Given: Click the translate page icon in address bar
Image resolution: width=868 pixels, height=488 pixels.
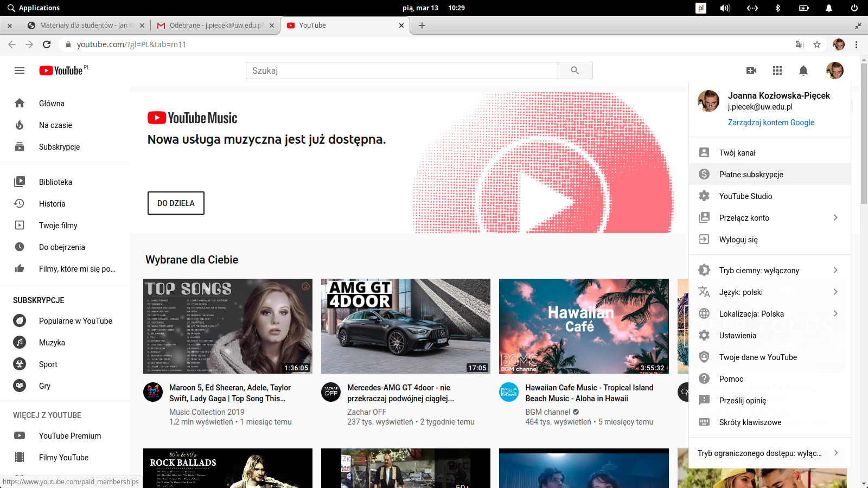Looking at the screenshot, I should coord(800,44).
